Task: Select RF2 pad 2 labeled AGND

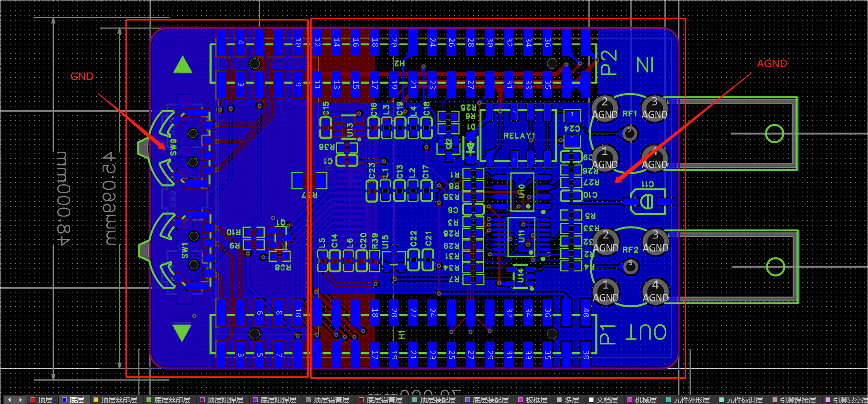Action: (606, 241)
